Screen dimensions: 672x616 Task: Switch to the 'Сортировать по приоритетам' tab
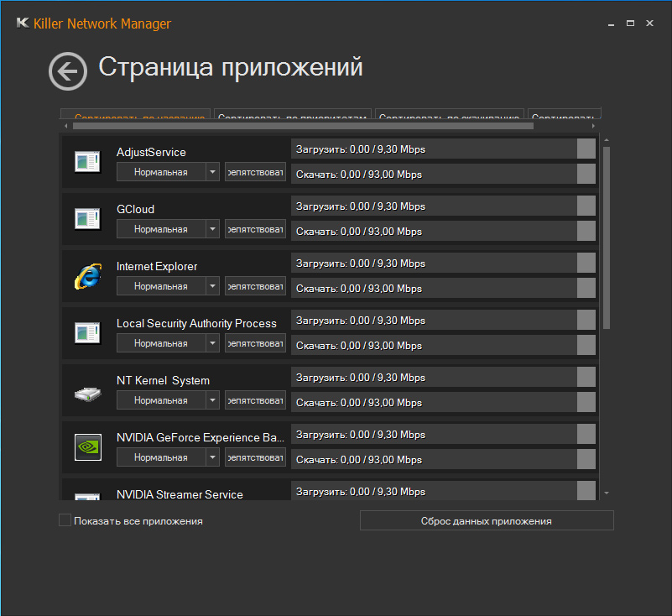(292, 114)
